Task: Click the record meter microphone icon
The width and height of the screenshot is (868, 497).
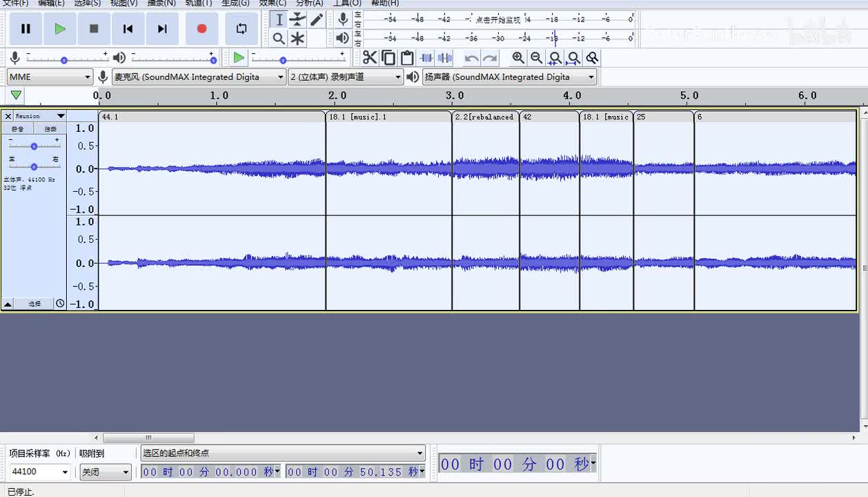Action: 342,19
